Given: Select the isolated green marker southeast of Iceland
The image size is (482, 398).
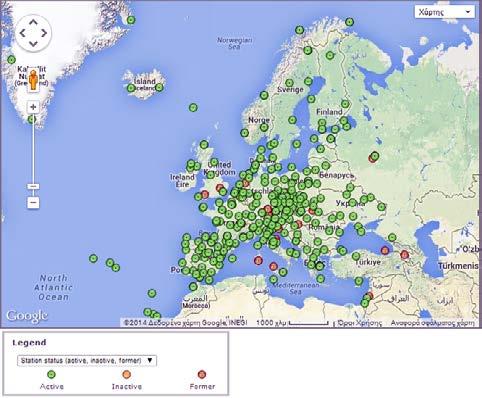Looking at the screenshot, I should click(x=193, y=108).
